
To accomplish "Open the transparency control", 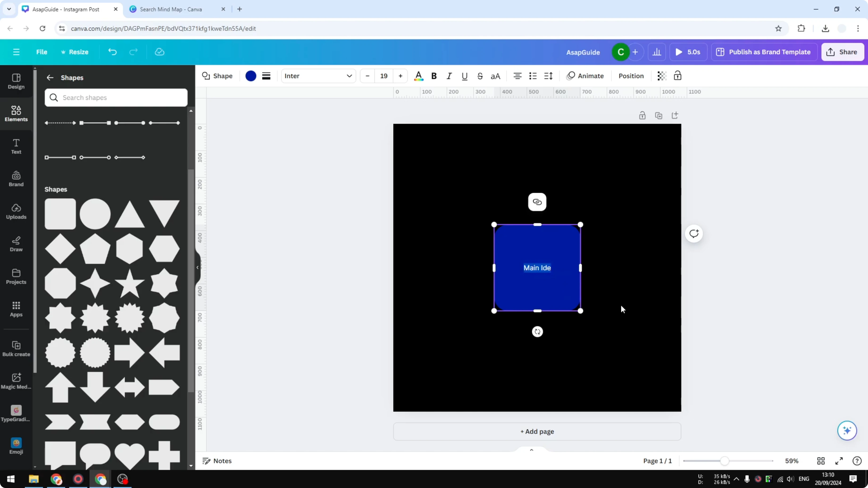I will [x=662, y=76].
